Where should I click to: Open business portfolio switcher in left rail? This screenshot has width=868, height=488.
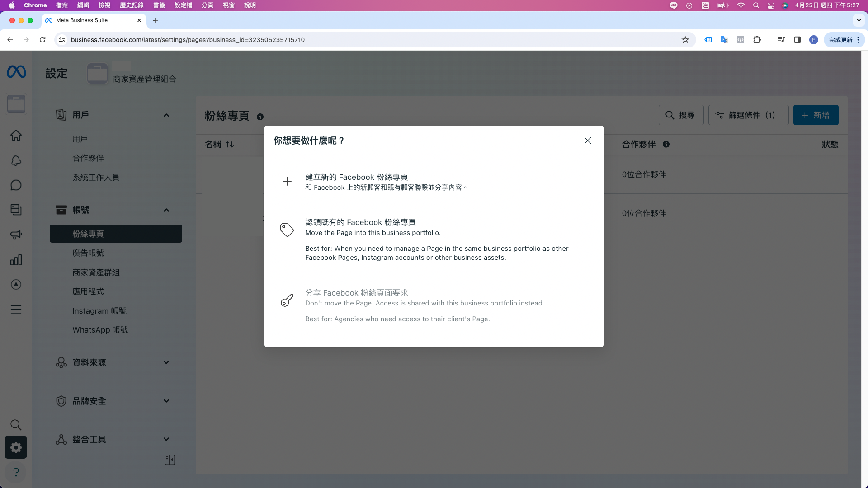(16, 104)
